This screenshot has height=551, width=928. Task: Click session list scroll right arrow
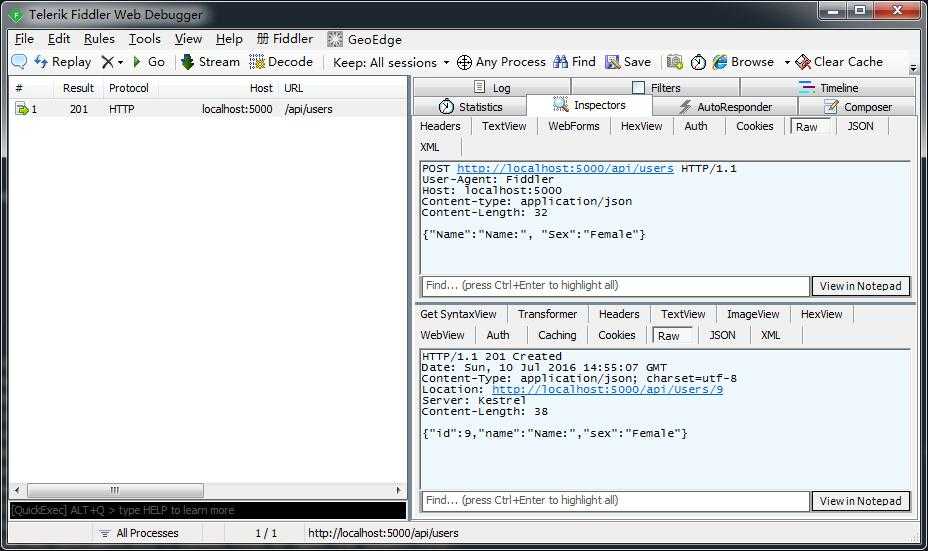tap(398, 490)
